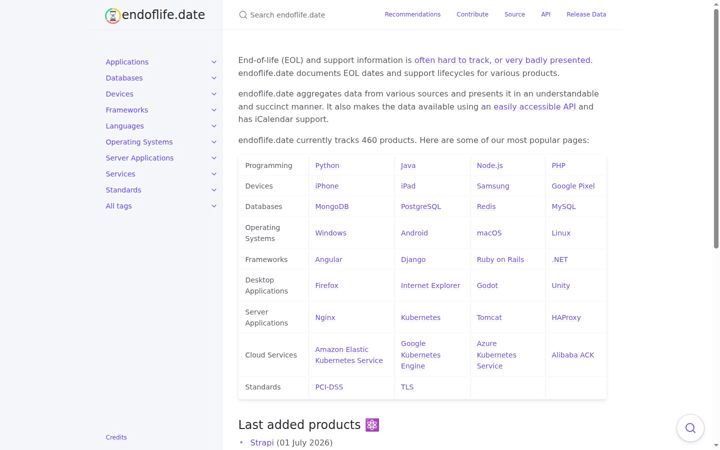Open the Tomcat product link
The image size is (720, 450).
[489, 317]
